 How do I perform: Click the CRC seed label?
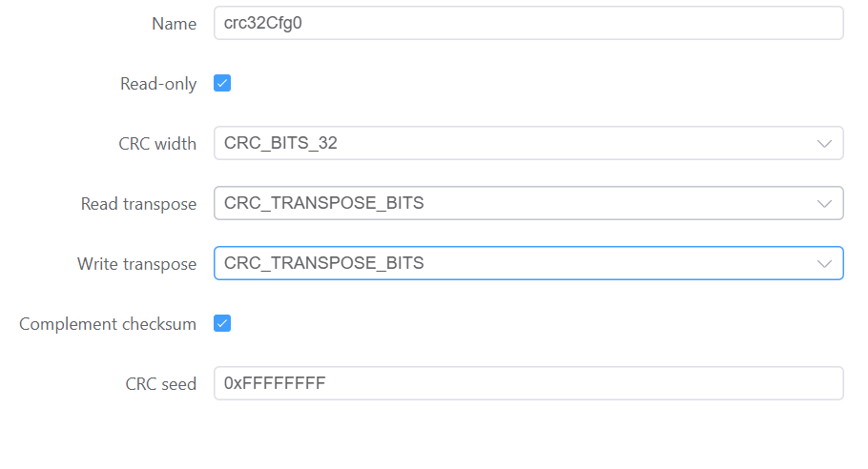[160, 384]
